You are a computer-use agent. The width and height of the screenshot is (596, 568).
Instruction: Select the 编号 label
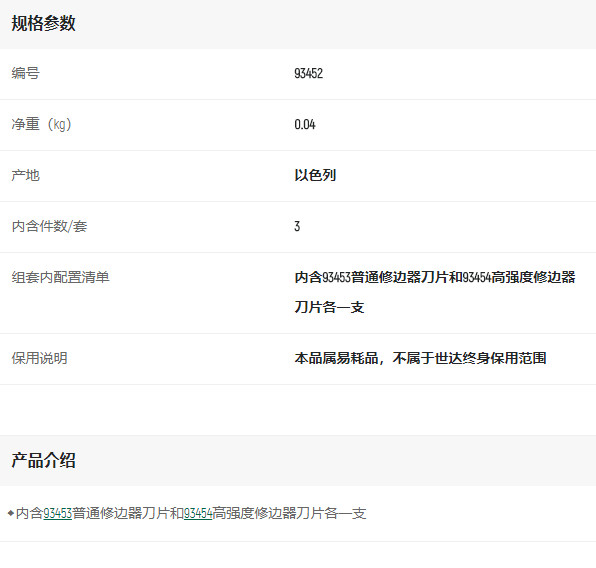pos(25,73)
